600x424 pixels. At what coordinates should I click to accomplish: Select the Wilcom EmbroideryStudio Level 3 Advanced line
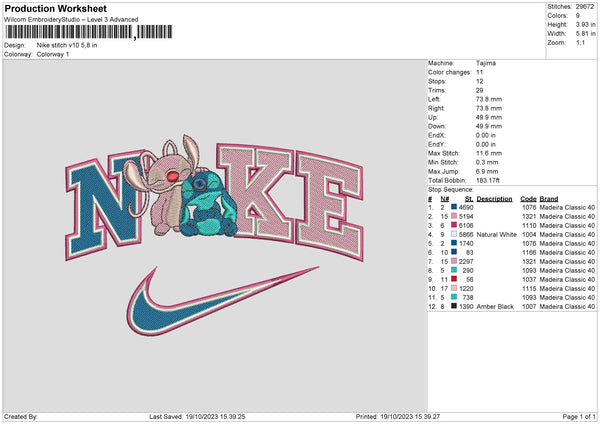tap(71, 20)
